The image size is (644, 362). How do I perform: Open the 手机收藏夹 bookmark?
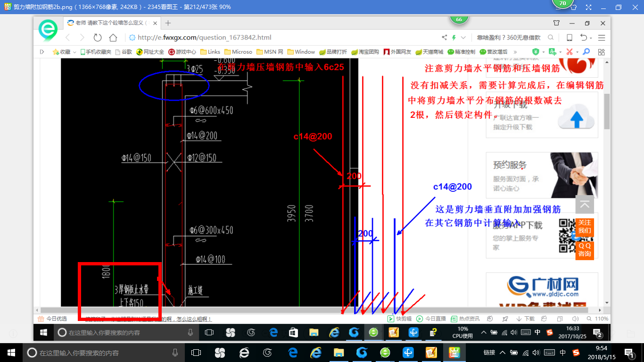pyautogui.click(x=96, y=52)
